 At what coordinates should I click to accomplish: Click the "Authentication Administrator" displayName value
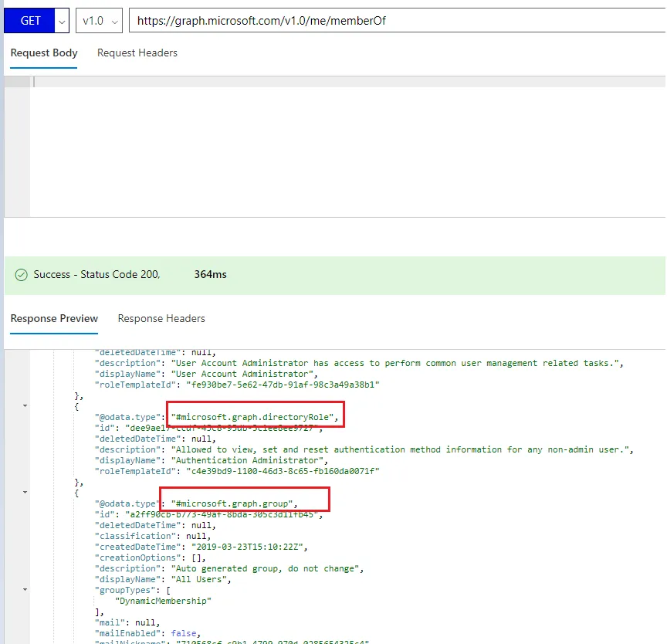coord(247,460)
